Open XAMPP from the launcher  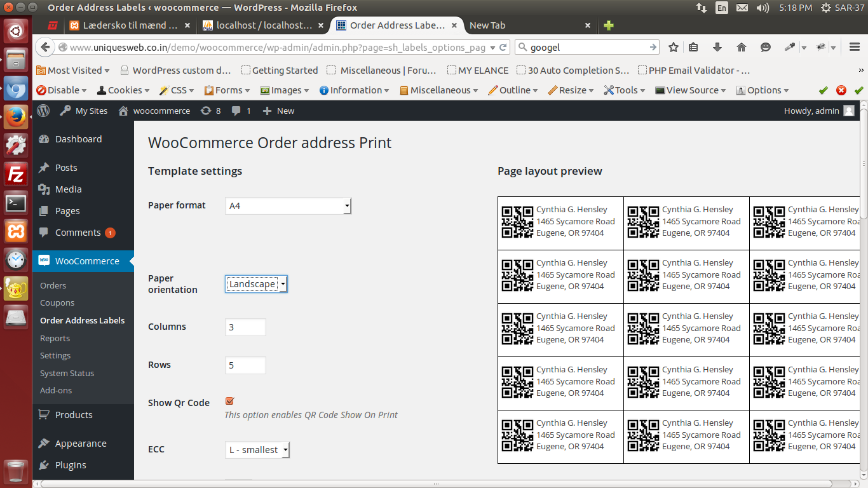(16, 231)
